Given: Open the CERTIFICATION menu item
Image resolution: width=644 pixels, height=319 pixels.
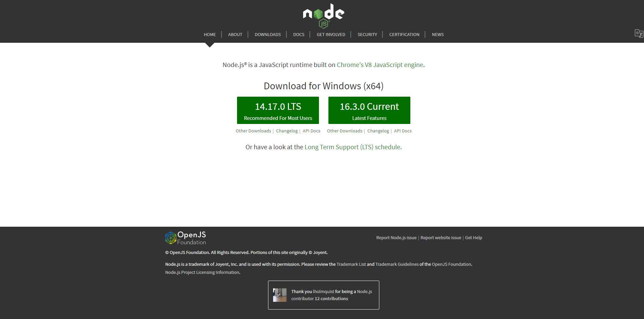Looking at the screenshot, I should (404, 34).
